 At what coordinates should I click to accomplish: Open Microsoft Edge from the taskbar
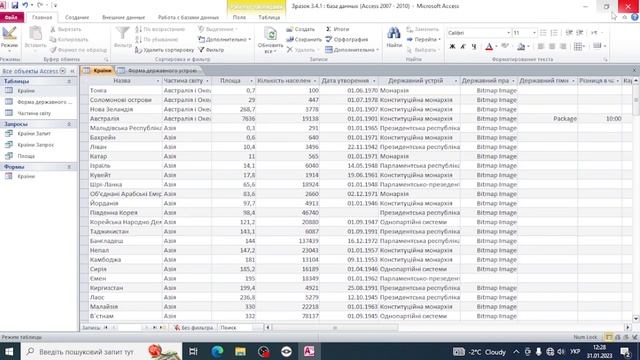[x=217, y=351]
